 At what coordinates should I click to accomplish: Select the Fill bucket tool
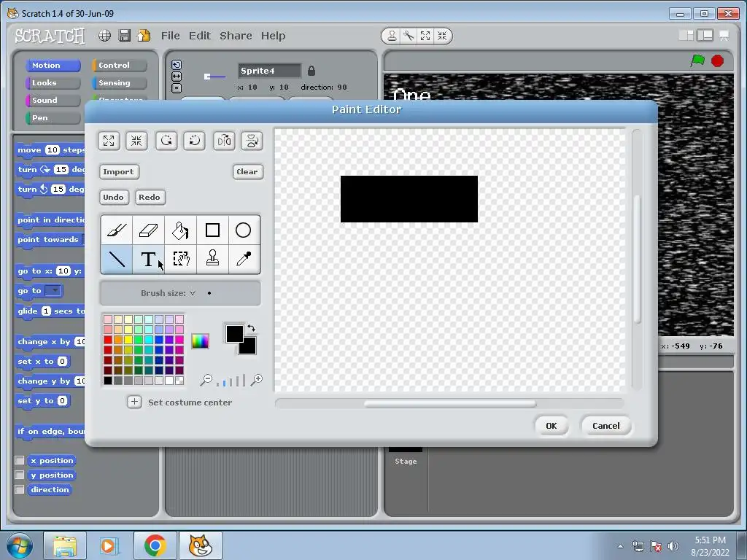pyautogui.click(x=181, y=230)
